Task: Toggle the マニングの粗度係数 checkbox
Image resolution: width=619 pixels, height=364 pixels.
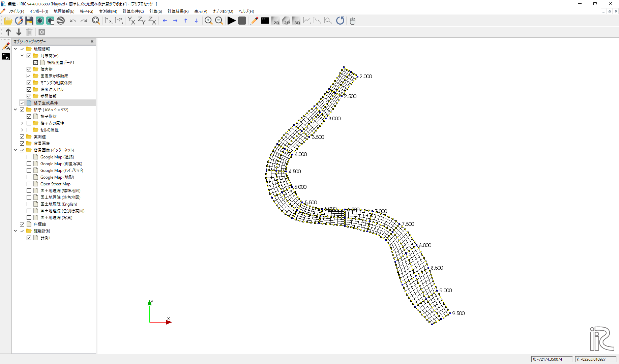Action: [29, 83]
